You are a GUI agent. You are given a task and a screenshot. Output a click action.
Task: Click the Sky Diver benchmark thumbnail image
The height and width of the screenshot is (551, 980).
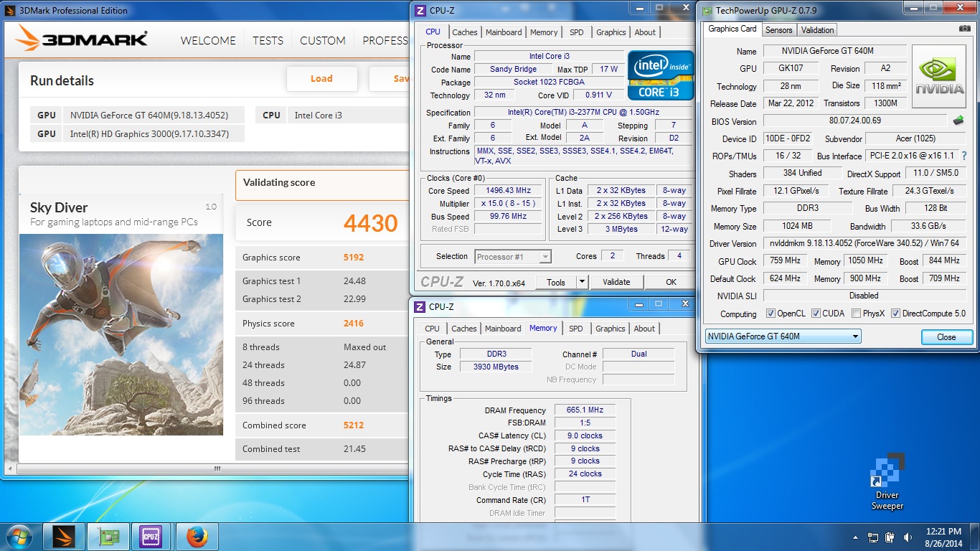(x=121, y=334)
